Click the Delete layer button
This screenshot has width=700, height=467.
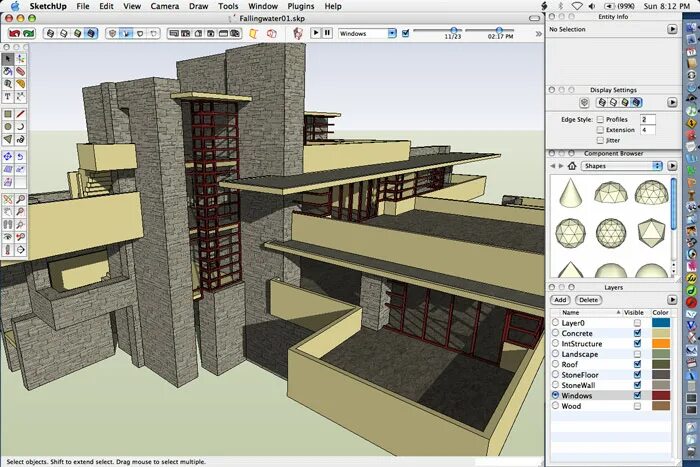(x=588, y=300)
